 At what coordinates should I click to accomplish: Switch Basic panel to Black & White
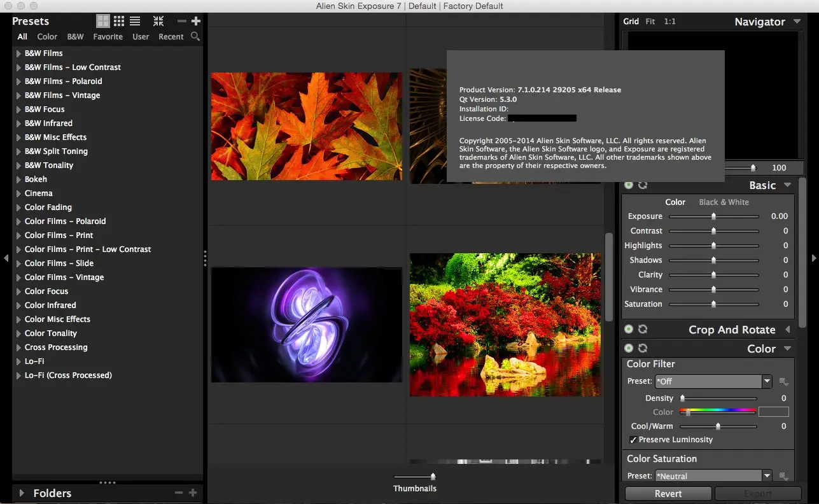[x=724, y=202]
